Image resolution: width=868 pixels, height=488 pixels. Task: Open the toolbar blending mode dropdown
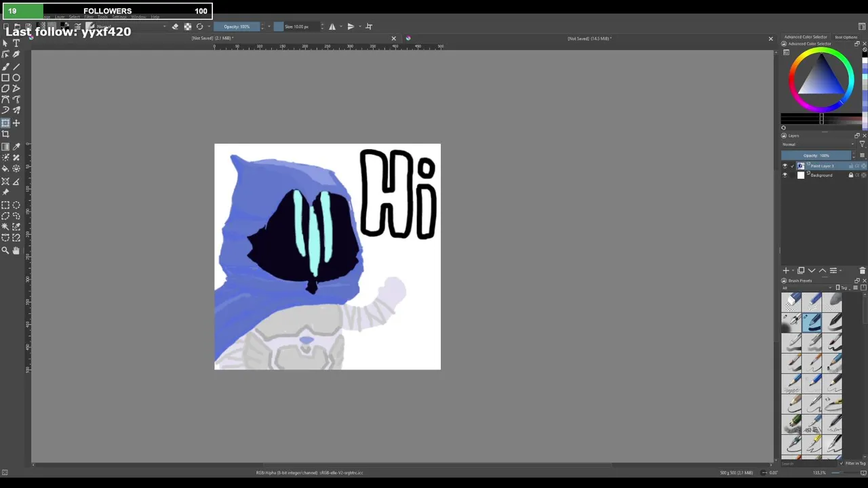click(x=131, y=26)
